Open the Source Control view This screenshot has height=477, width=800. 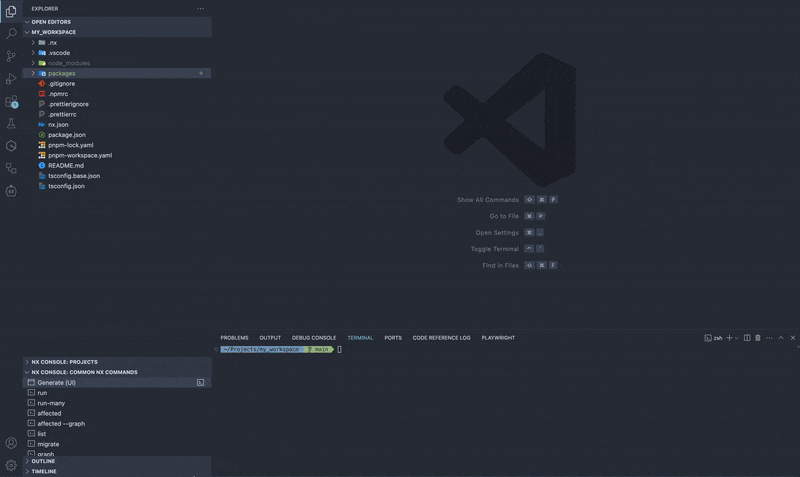pyautogui.click(x=11, y=56)
